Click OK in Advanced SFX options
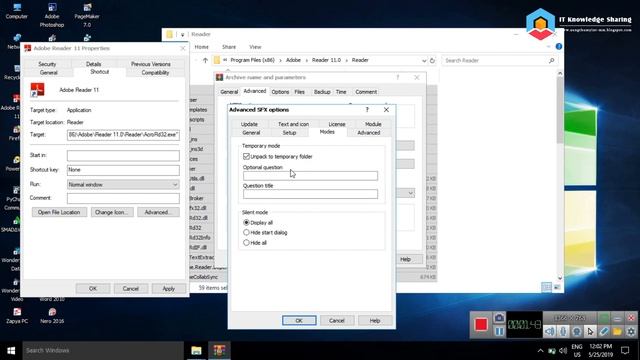 click(299, 320)
